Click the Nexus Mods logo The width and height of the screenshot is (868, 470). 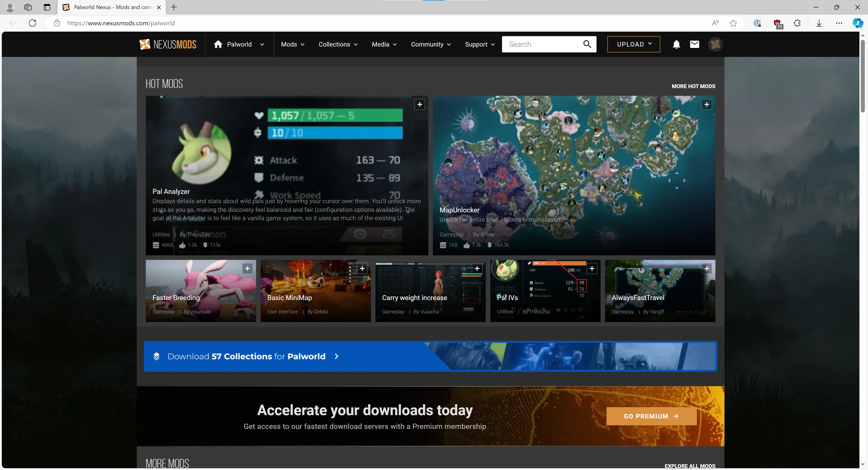tap(167, 44)
